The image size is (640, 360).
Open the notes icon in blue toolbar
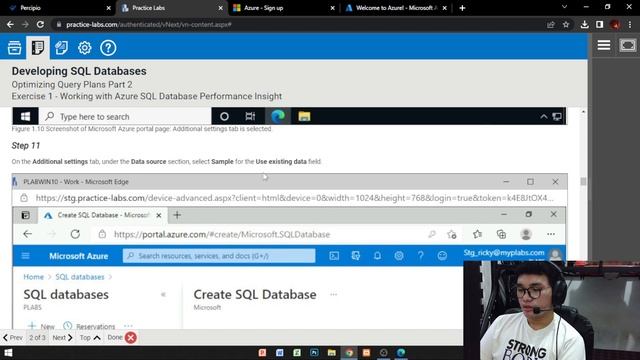(61, 48)
